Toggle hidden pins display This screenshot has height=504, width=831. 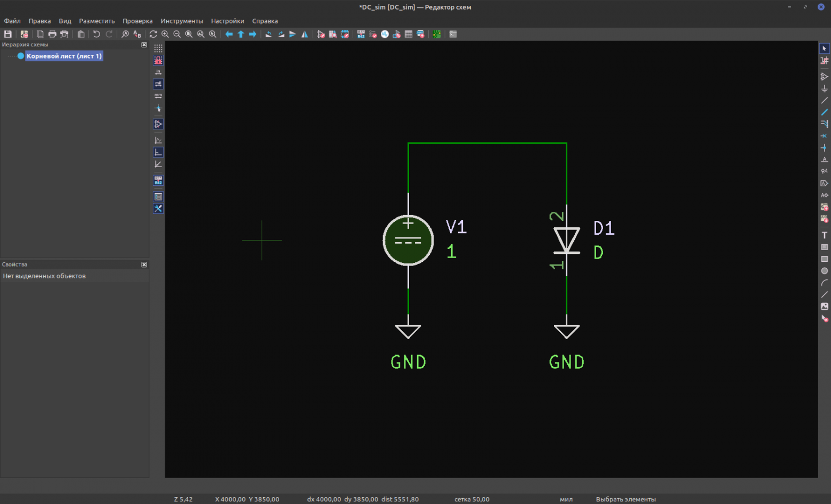point(158,124)
